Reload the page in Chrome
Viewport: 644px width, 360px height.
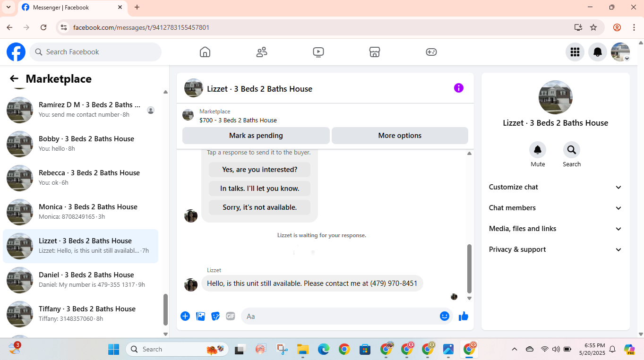tap(43, 27)
